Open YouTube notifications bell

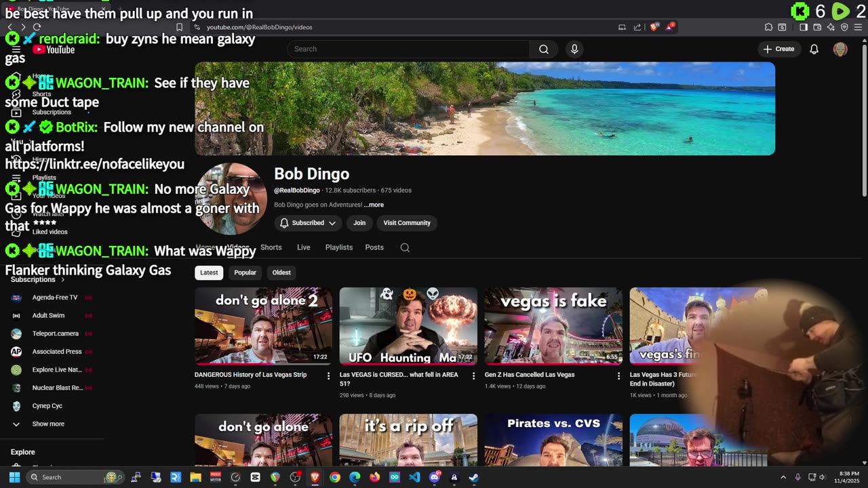[814, 49]
